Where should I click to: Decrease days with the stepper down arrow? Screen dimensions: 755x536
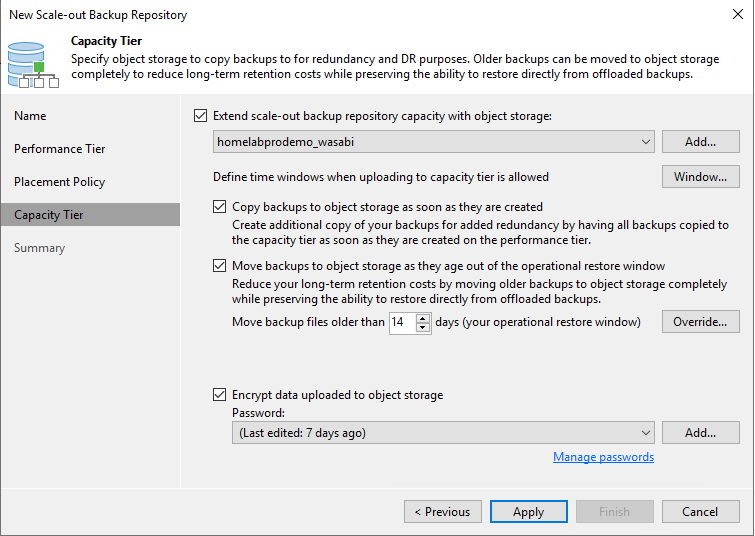pyautogui.click(x=423, y=327)
